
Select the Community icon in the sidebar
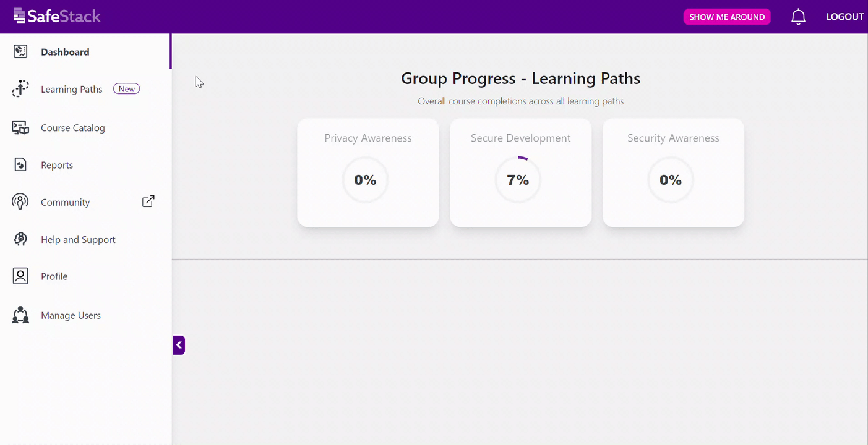(20, 201)
